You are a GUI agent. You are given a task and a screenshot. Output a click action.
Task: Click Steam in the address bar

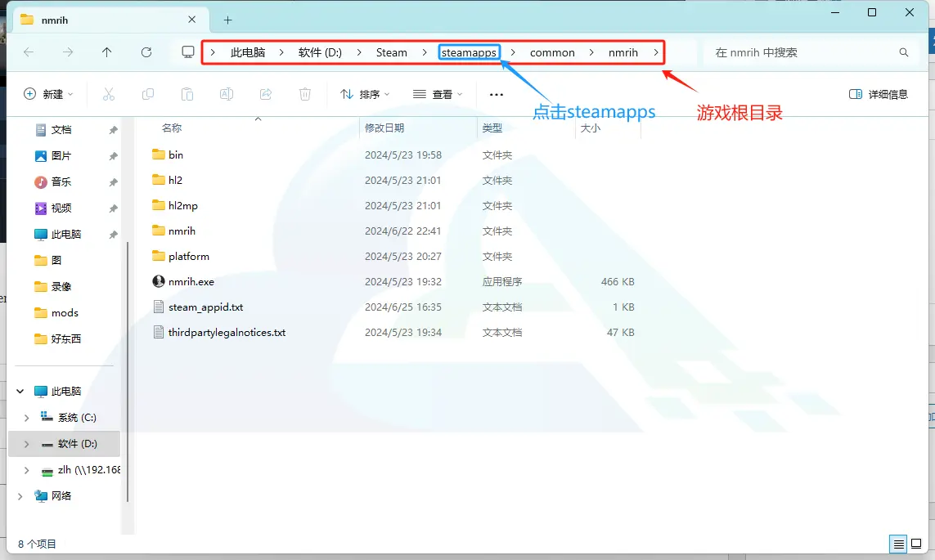pyautogui.click(x=391, y=52)
